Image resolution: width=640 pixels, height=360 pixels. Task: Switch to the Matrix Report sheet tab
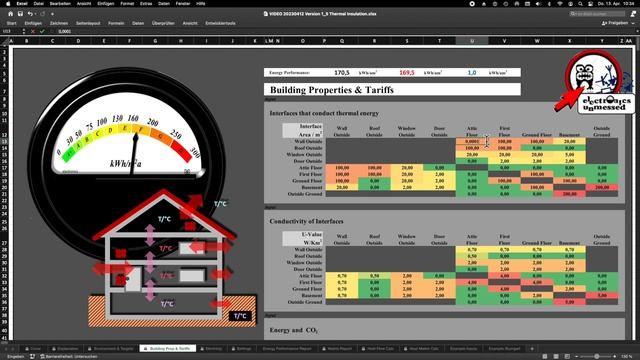pos(337,349)
